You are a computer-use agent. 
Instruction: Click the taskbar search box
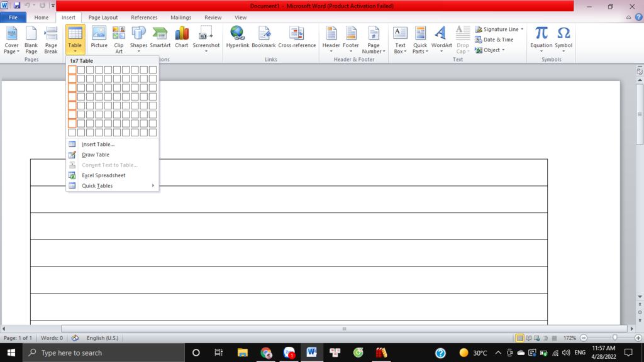104,353
